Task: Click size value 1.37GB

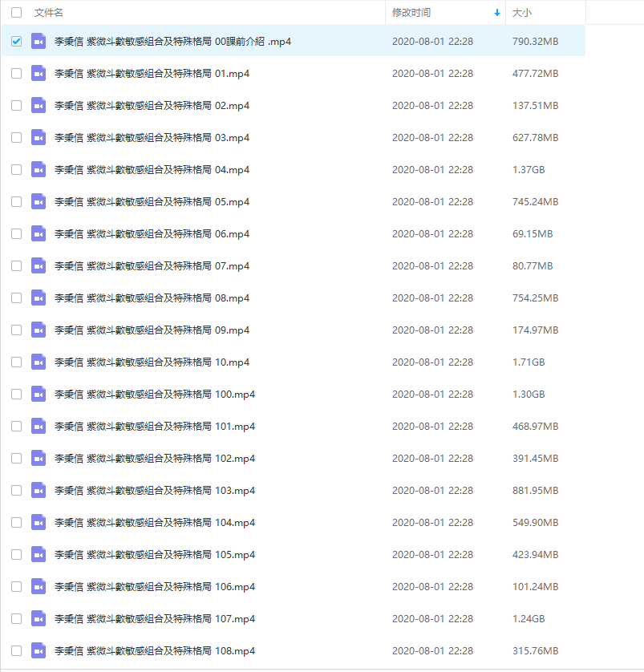Action: point(529,170)
